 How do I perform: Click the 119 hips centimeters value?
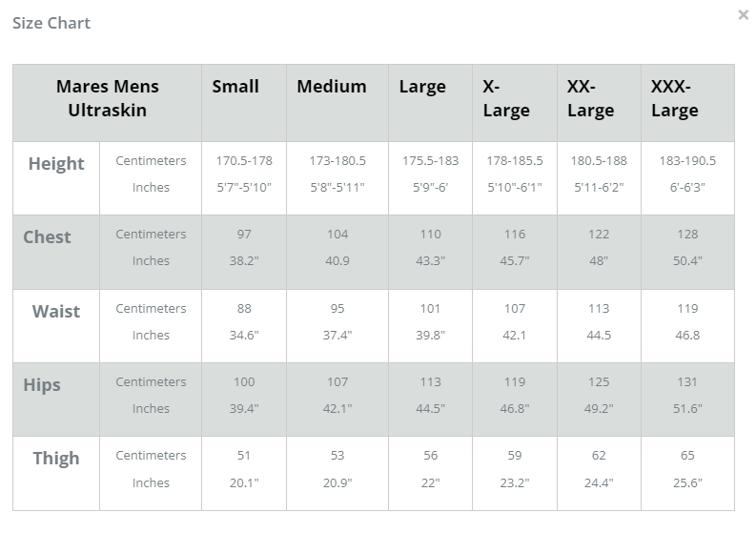515,382
